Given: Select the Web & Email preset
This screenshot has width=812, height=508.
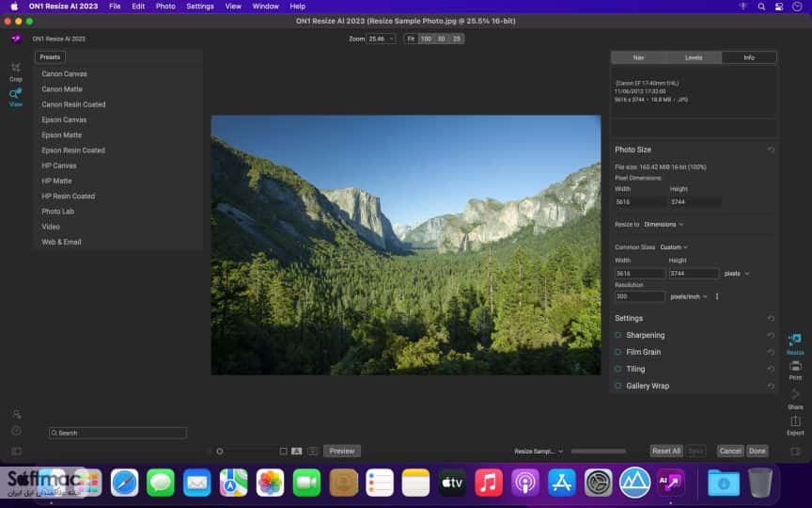Looking at the screenshot, I should point(62,242).
